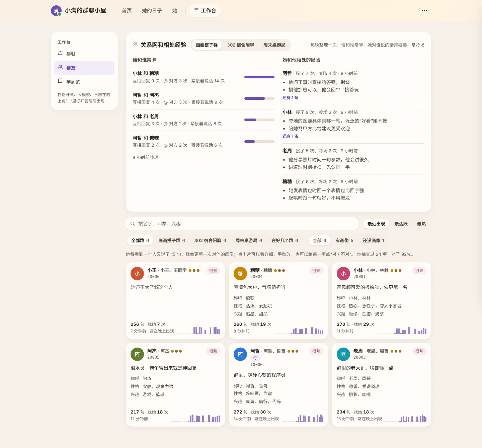
Task: Click 小王's activity bar chart
Action: pyautogui.click(x=199, y=330)
